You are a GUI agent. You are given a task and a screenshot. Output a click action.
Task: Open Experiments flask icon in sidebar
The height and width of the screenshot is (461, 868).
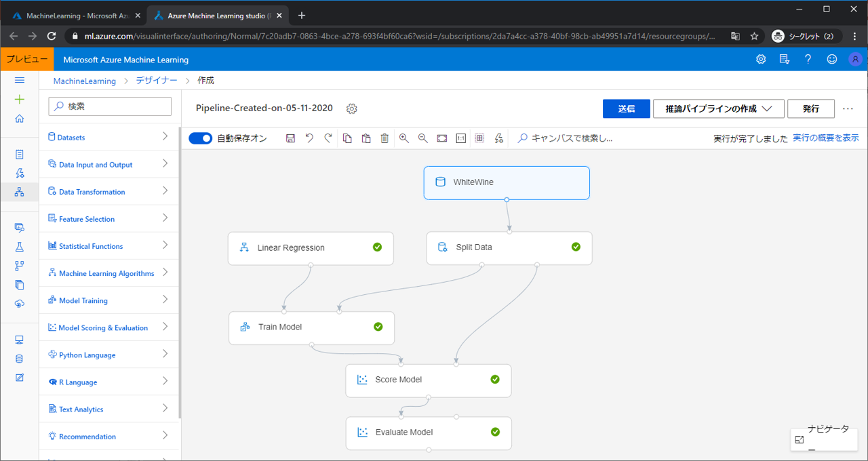click(x=20, y=247)
